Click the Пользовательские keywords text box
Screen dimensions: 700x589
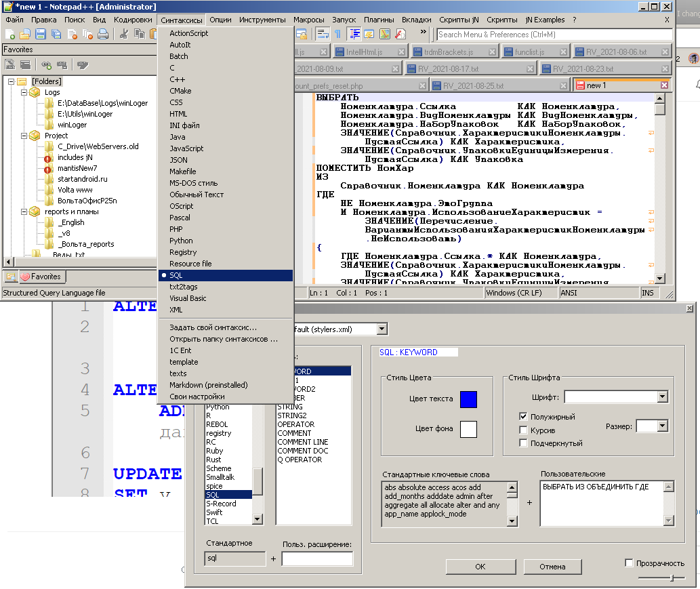[x=602, y=504]
